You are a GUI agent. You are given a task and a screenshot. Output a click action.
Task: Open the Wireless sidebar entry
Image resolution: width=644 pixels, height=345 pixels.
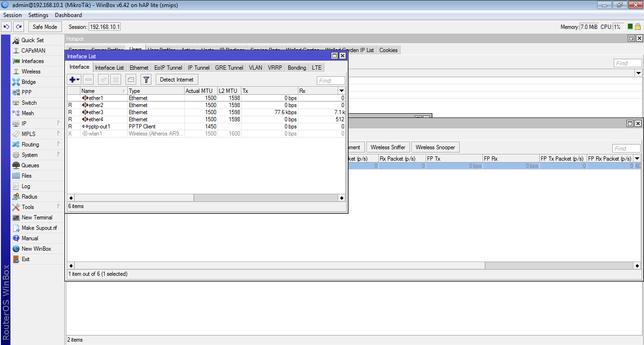(x=31, y=72)
